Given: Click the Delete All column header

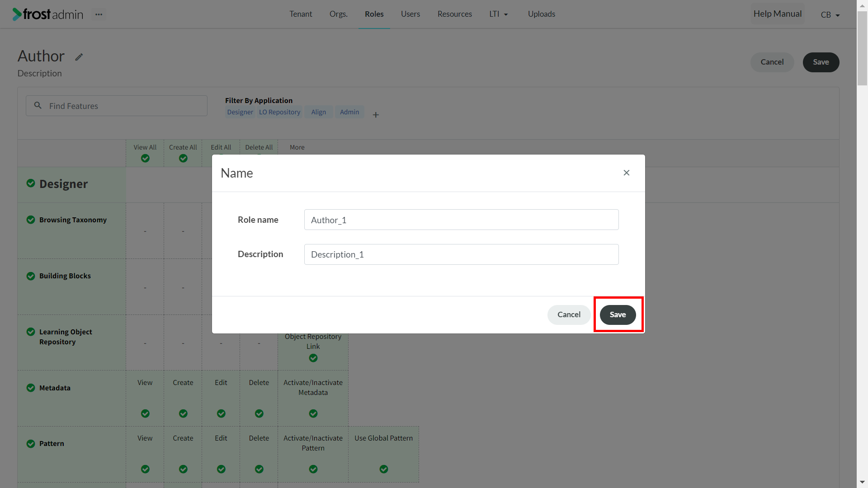Looking at the screenshot, I should point(259,147).
